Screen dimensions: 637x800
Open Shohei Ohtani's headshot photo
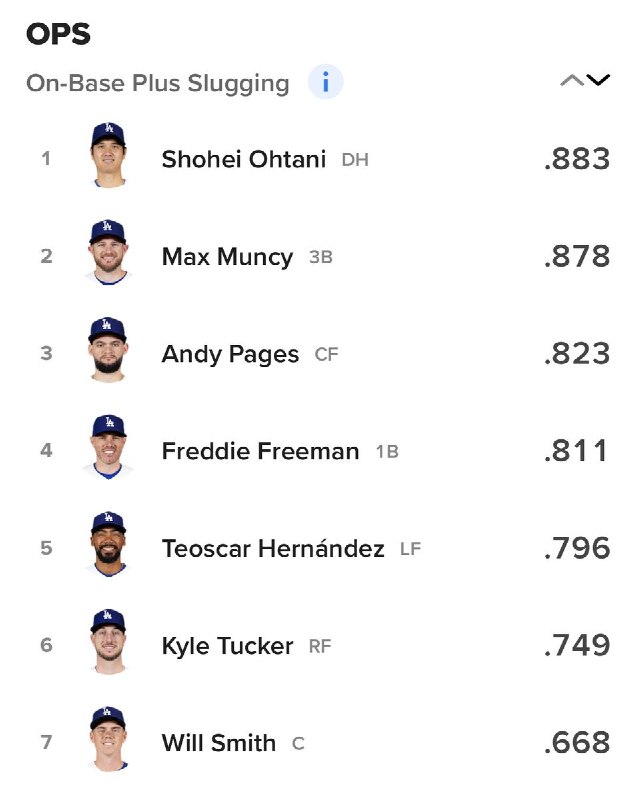pyautogui.click(x=108, y=155)
